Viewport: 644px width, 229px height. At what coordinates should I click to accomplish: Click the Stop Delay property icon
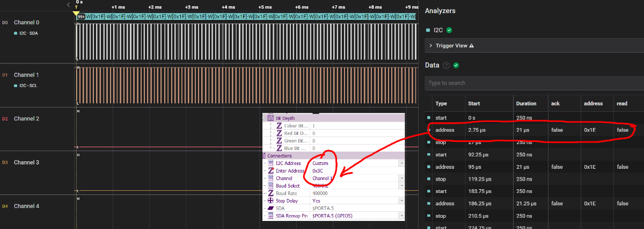tap(270, 201)
